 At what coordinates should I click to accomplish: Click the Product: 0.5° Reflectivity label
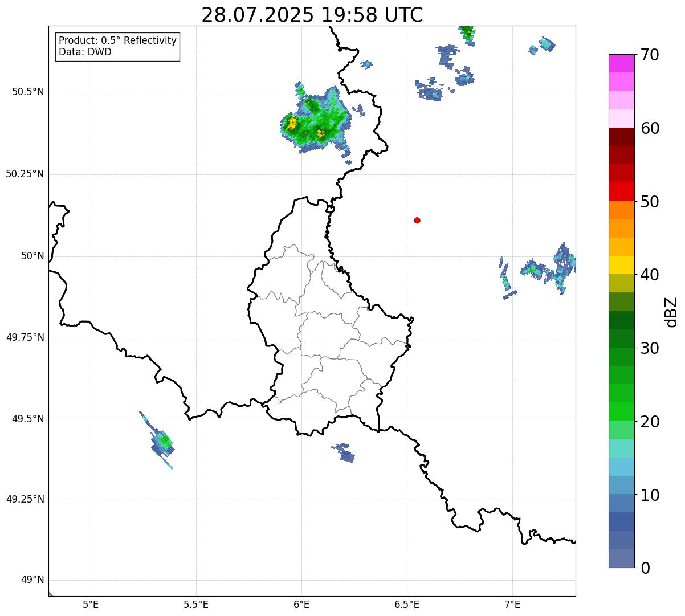[117, 41]
